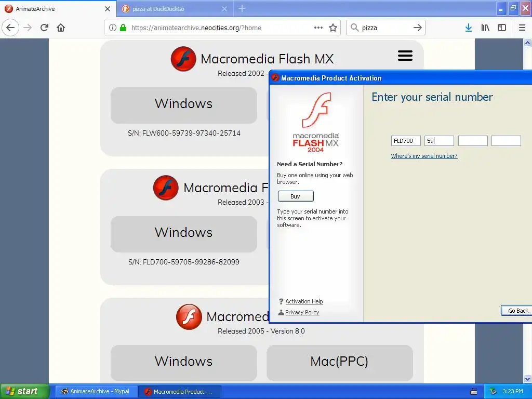Viewport: 532px width, 399px height.
Task: Open the AnimateArchive page hamburger menu
Action: point(405,56)
